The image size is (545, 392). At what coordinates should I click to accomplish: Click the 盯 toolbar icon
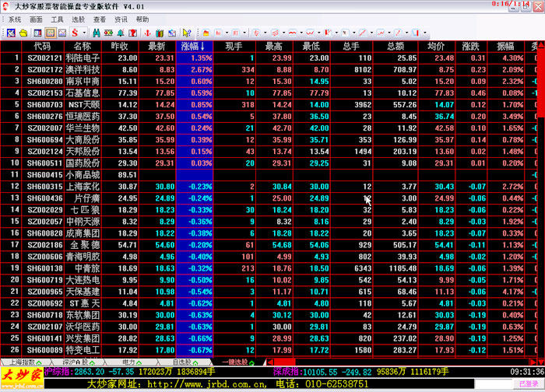[x=236, y=33]
